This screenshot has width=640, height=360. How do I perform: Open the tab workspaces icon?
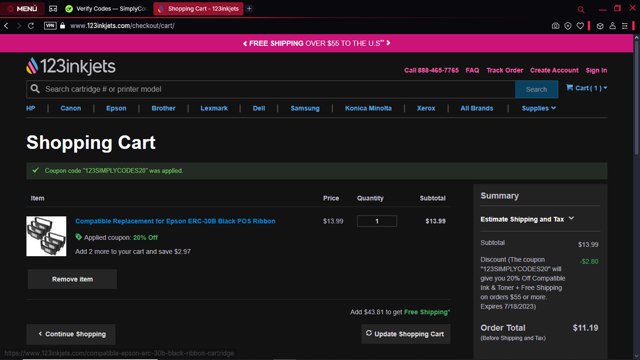(53, 9)
